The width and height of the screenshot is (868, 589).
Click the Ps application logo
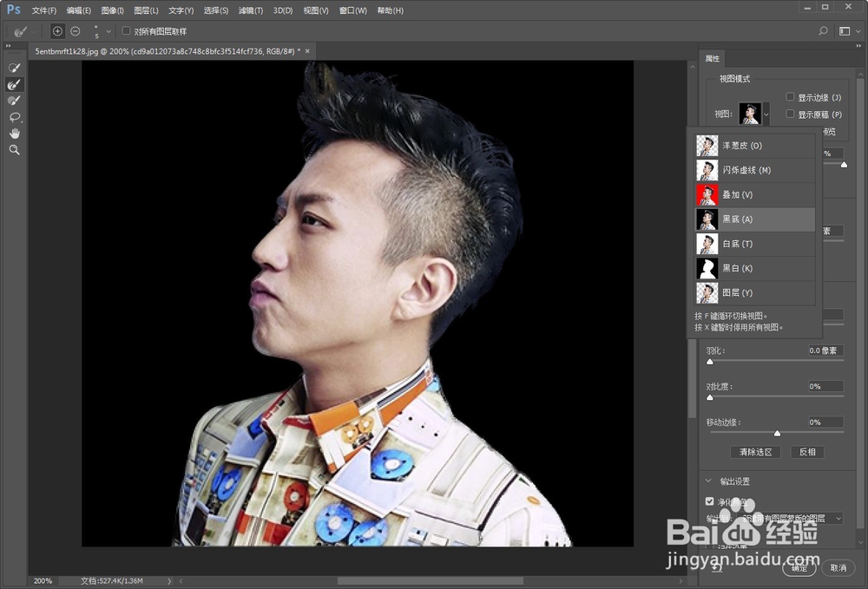(13, 10)
